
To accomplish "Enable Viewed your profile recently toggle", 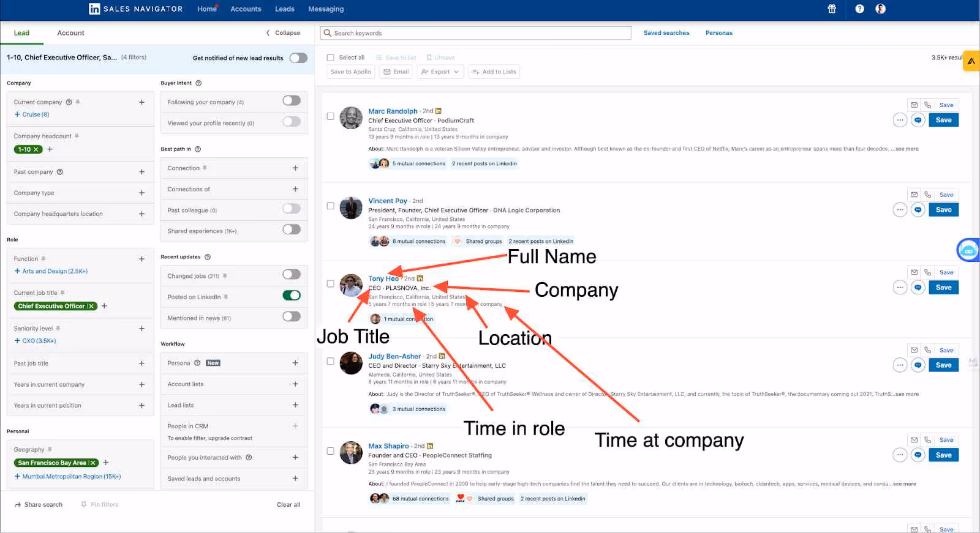I will pyautogui.click(x=292, y=122).
